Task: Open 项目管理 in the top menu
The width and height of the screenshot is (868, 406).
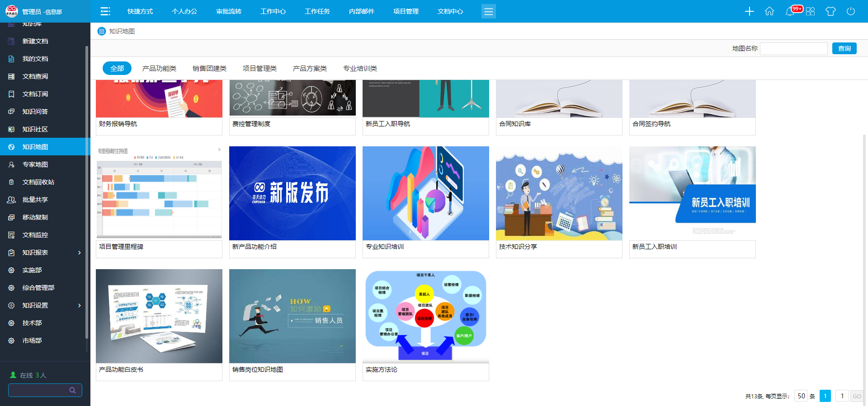Action: pos(406,11)
